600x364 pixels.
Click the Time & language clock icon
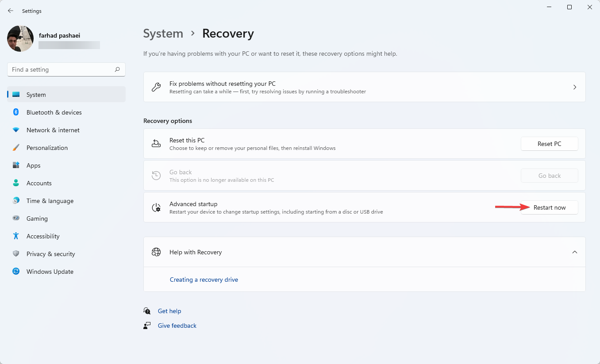[16, 201]
